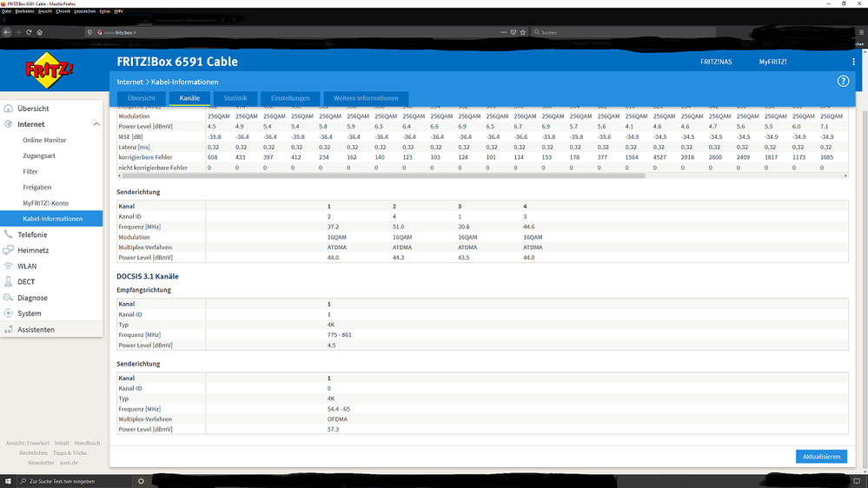Open the Ansicht menu in Firefox
Image resolution: width=868 pixels, height=488 pixels.
pos(45,11)
